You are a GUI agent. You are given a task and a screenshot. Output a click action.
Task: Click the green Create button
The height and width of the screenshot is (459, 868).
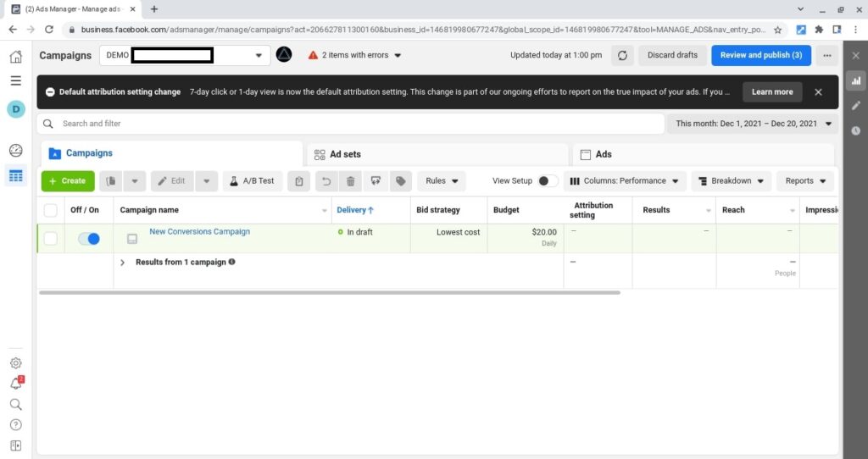pos(68,181)
